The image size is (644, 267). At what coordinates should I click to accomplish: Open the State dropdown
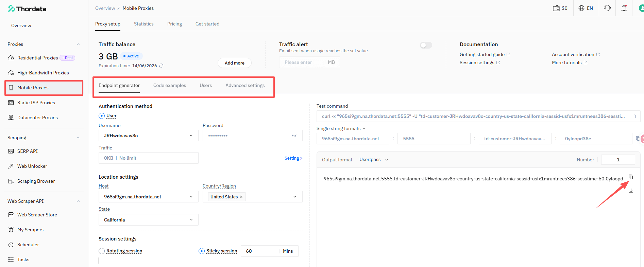[149, 220]
